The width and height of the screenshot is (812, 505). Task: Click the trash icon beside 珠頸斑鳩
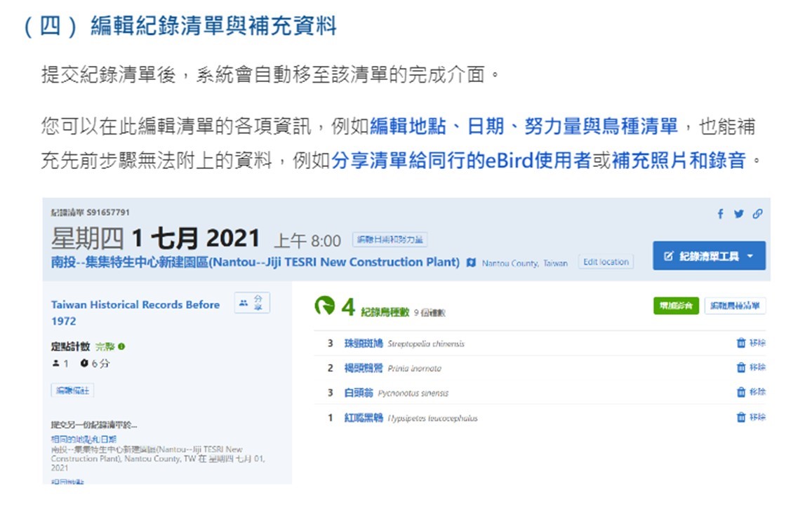(x=741, y=343)
